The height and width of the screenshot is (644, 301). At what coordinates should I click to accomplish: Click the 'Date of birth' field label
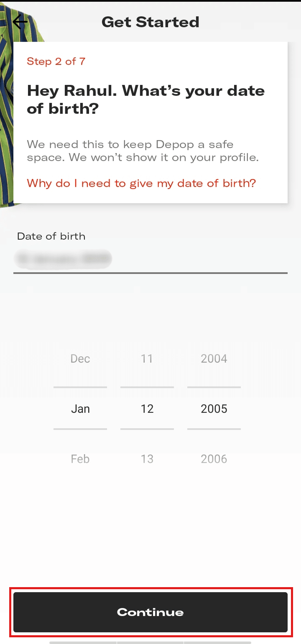coord(51,236)
